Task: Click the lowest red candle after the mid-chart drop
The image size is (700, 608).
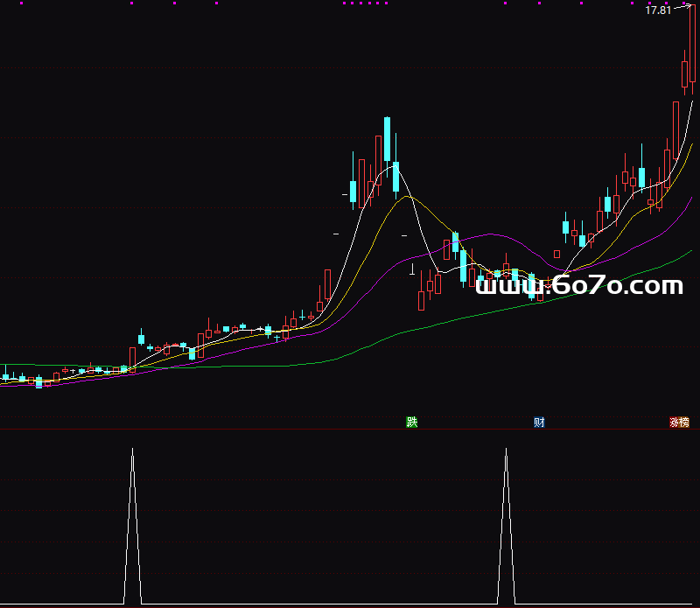Action: [x=421, y=300]
